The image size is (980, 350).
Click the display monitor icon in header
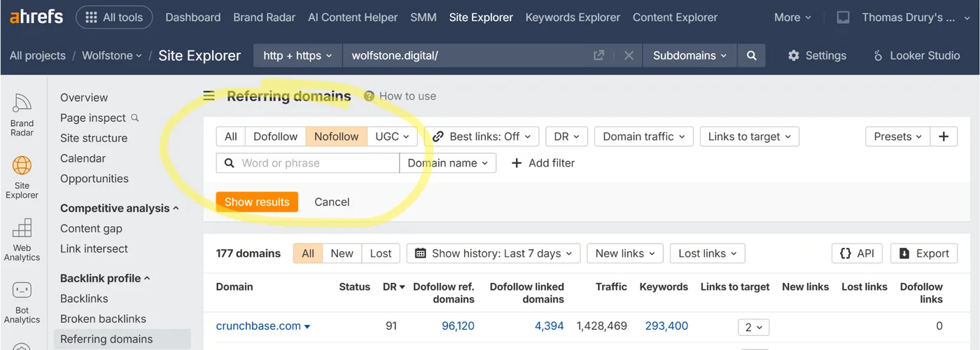[843, 17]
